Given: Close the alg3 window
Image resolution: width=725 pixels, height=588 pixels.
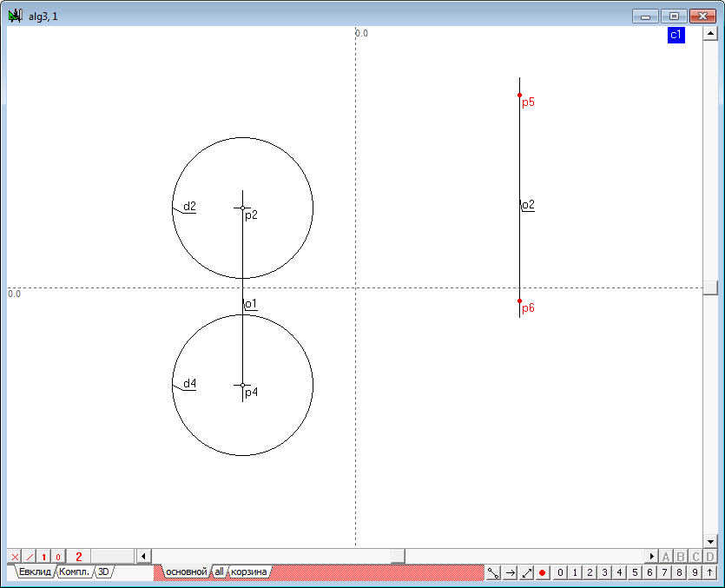Looking at the screenshot, I should tap(702, 17).
